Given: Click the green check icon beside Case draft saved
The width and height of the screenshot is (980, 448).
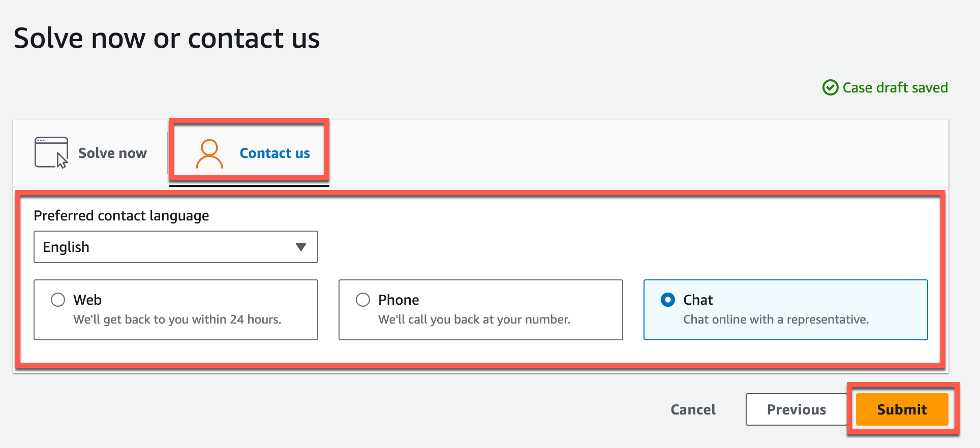Looking at the screenshot, I should click(x=830, y=87).
